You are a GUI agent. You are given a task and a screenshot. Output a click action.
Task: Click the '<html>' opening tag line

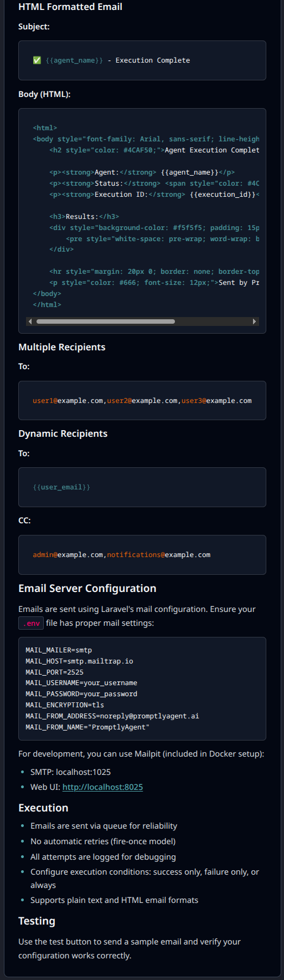click(x=45, y=128)
